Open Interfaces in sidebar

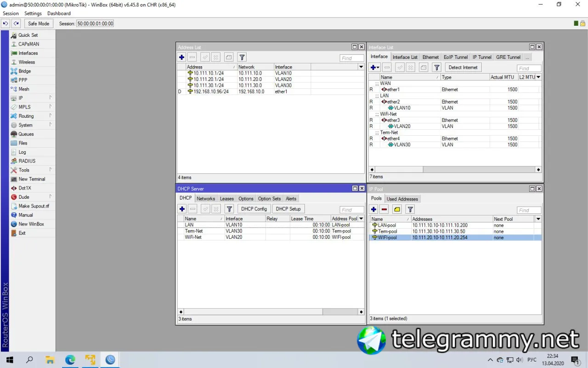pos(28,53)
